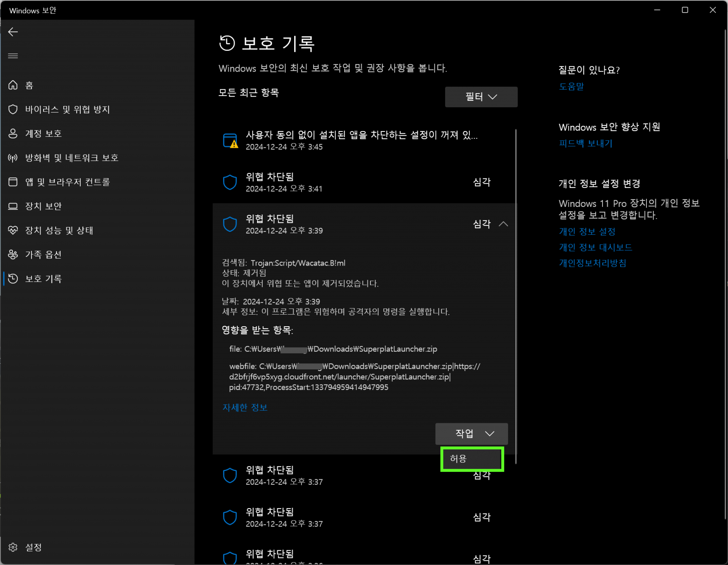Click the history list scrollbar
Viewport: 728px width, 565px height.
tap(516, 296)
